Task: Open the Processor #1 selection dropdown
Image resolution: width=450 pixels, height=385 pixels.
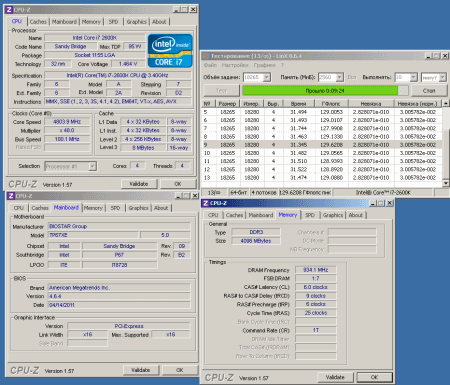Action: [92, 166]
